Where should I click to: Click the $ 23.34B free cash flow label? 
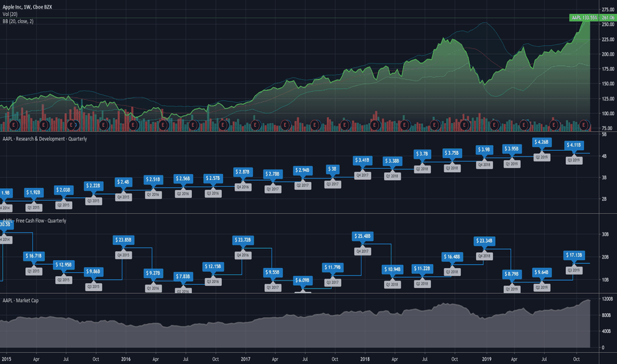pyautogui.click(x=484, y=241)
